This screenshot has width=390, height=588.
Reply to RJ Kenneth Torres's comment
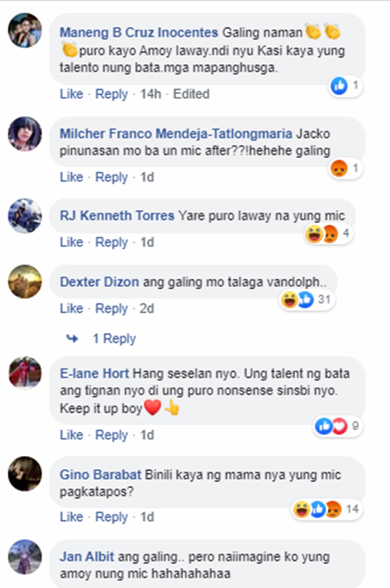pyautogui.click(x=111, y=242)
